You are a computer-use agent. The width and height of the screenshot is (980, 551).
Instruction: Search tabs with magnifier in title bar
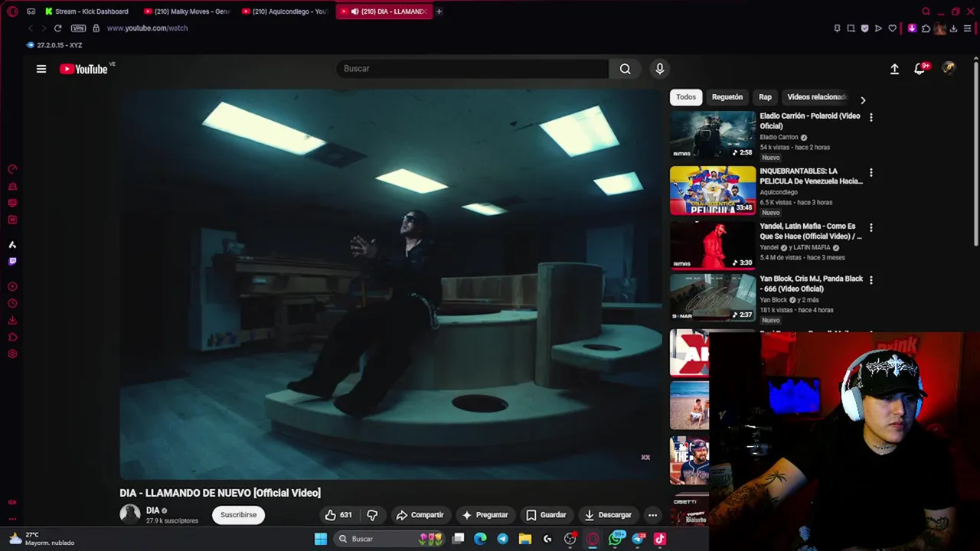point(926,11)
